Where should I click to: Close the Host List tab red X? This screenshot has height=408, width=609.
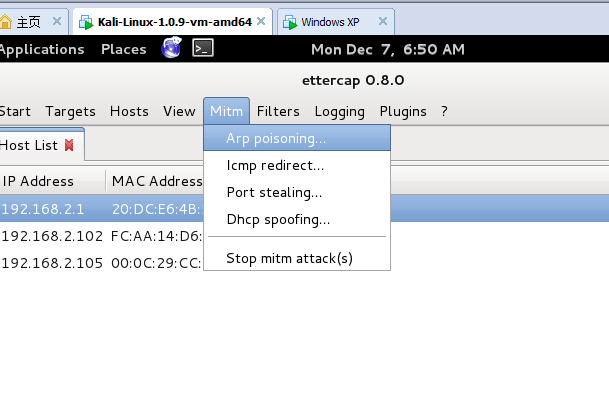[69, 145]
